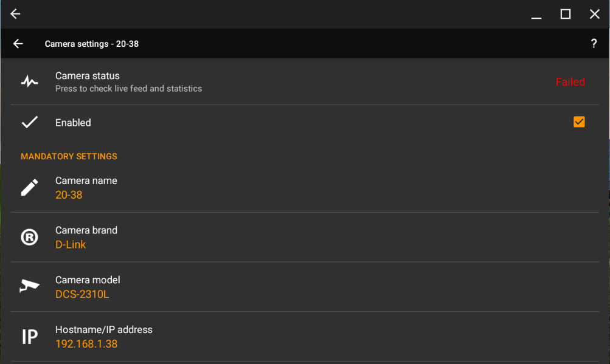Image resolution: width=610 pixels, height=364 pixels.
Task: Go back using Camera settings back arrow
Action: click(18, 44)
